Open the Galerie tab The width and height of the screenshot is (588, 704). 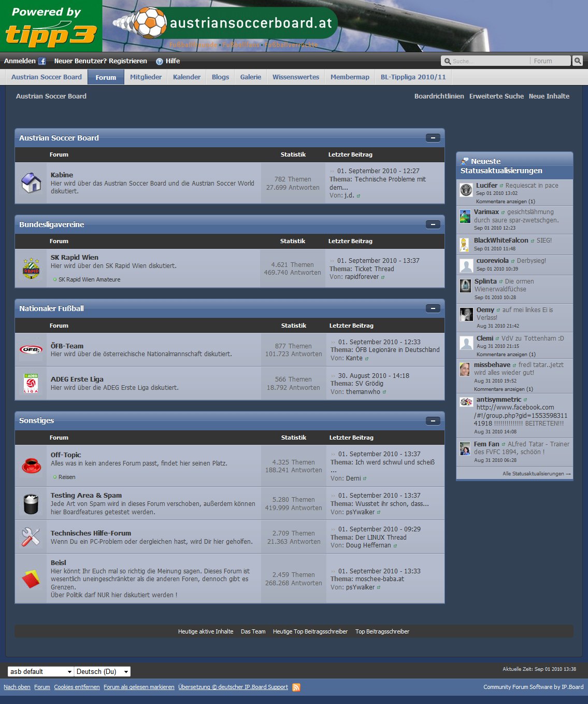pos(251,77)
